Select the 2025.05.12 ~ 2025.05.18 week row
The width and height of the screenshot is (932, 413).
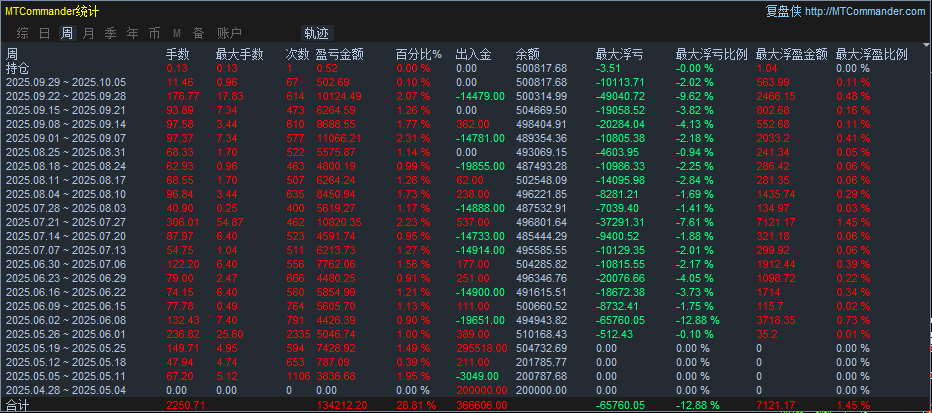click(466, 362)
